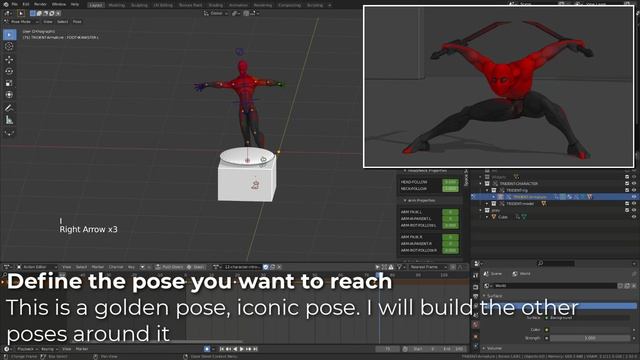Viewport: 640px width, 360px height.
Task: Select the Cursor tool in the toolbar
Action: tap(9, 47)
